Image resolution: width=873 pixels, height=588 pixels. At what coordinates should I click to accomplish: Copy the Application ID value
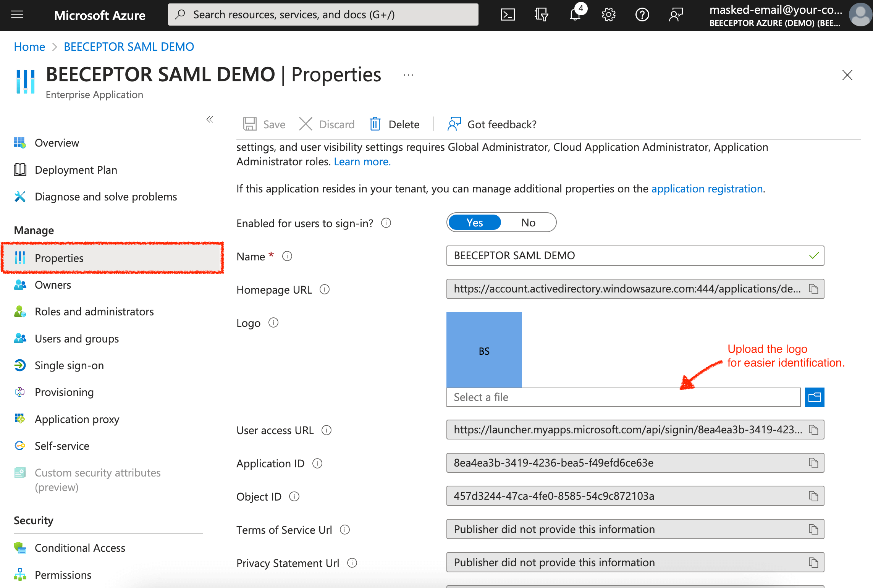point(813,463)
